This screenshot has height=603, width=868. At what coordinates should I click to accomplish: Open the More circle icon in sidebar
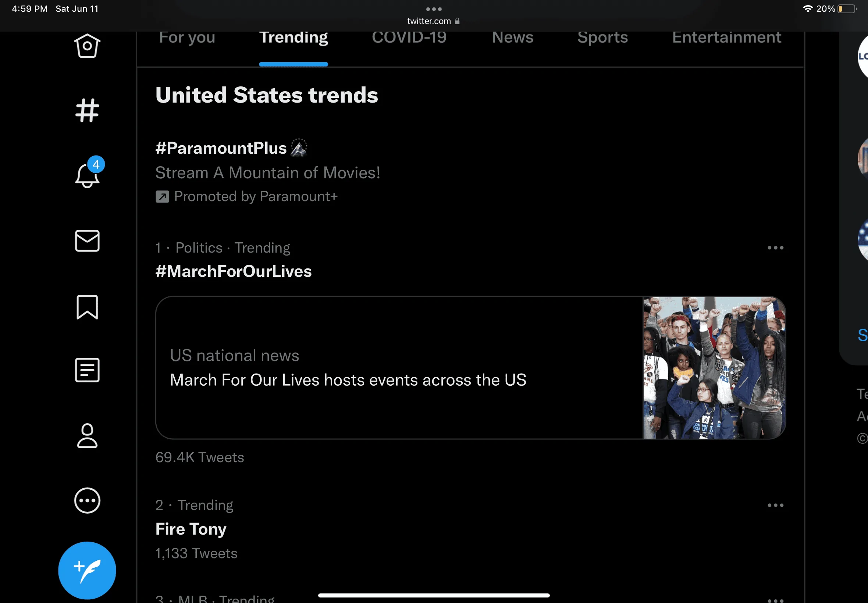87,501
